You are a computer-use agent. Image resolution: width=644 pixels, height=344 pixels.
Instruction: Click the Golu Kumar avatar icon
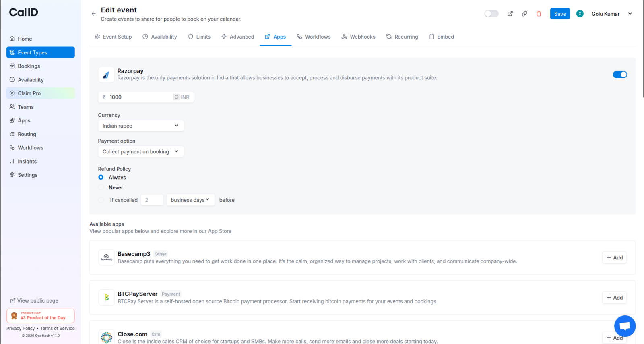tap(580, 14)
